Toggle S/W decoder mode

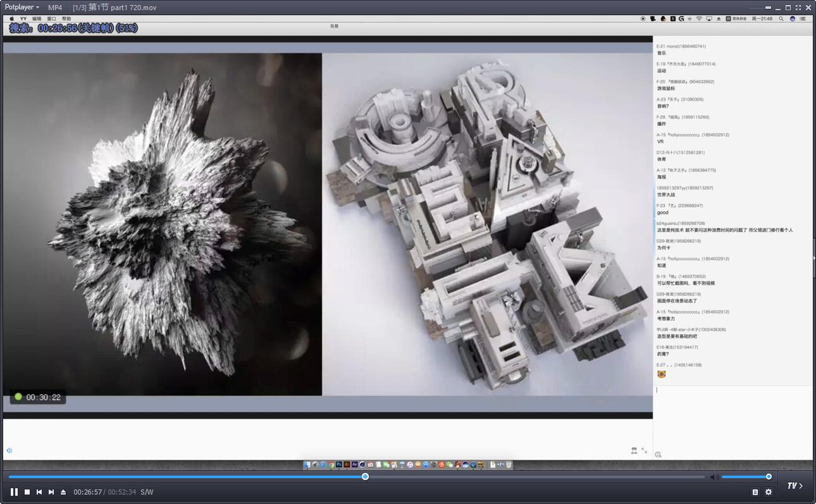point(147,492)
